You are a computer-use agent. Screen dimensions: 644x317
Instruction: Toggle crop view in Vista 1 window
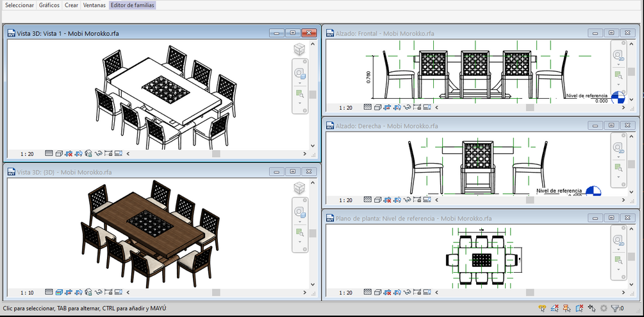pyautogui.click(x=69, y=154)
